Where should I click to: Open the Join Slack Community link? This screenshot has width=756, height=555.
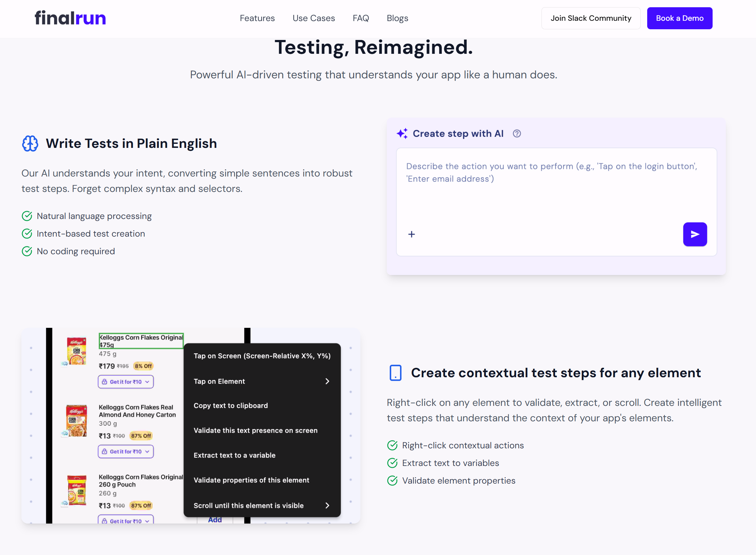tap(591, 18)
